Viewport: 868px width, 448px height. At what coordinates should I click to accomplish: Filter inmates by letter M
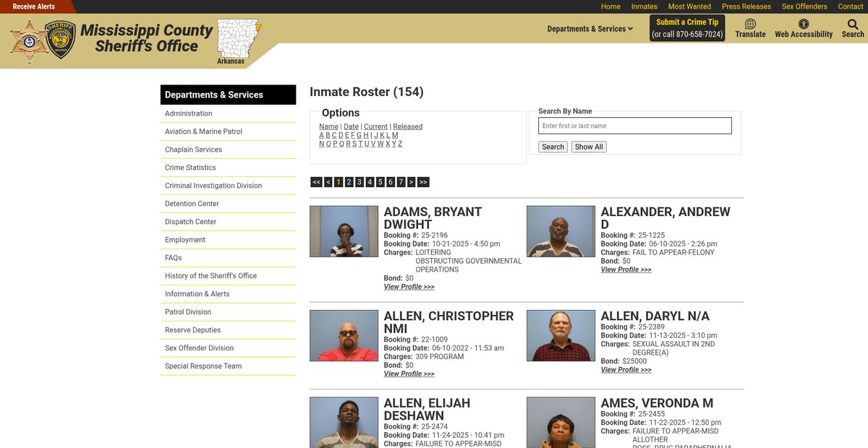[x=395, y=135]
